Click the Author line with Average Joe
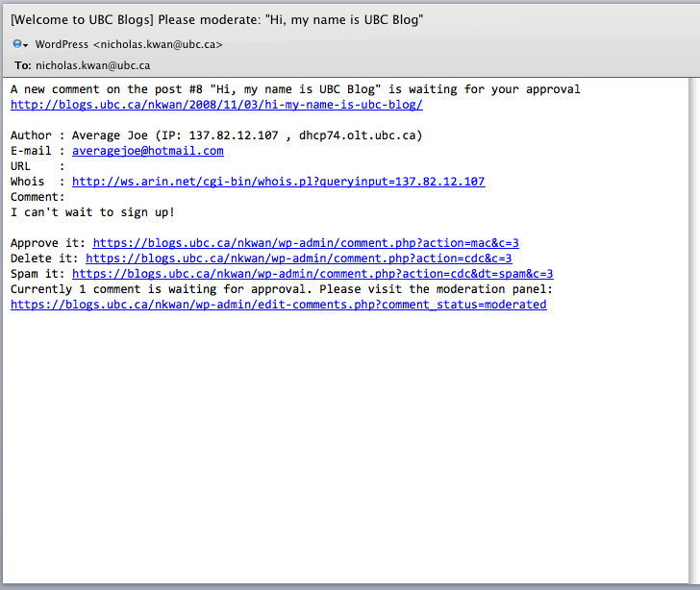This screenshot has width=700, height=590. [216, 135]
